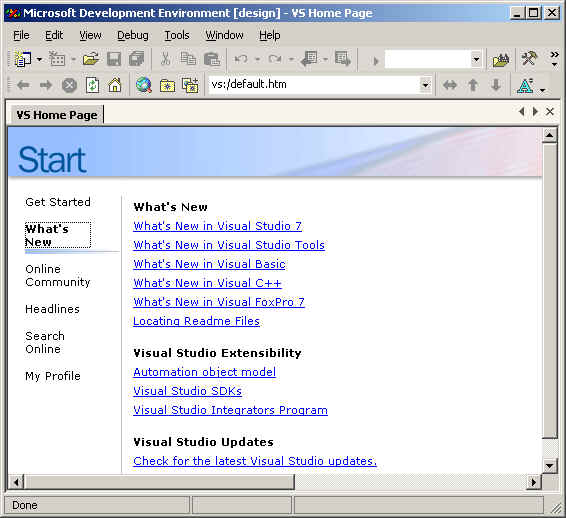Click the New Project toolbar icon
Image resolution: width=566 pixels, height=518 pixels.
22,59
